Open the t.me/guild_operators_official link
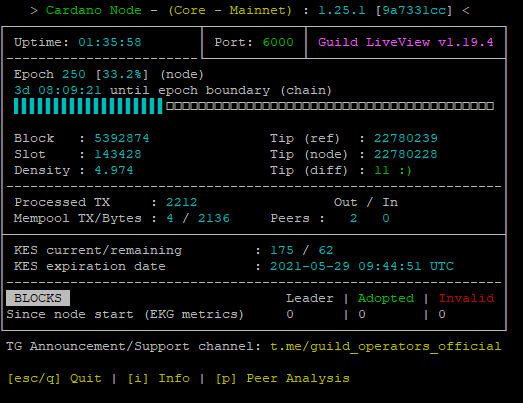This screenshot has width=523, height=403. click(x=386, y=346)
